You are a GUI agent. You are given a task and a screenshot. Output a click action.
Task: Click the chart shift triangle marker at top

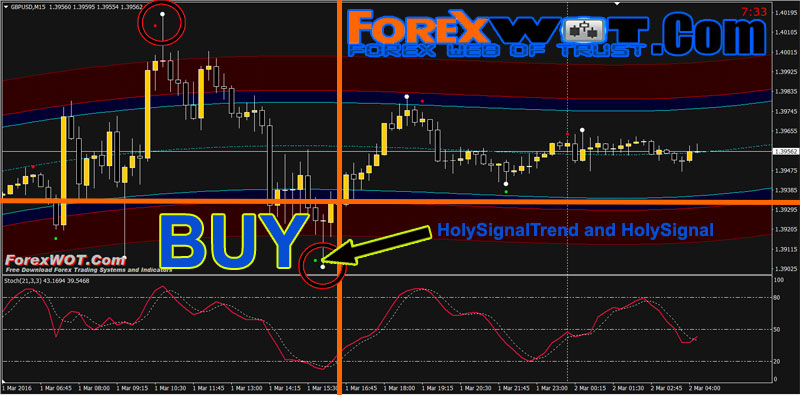617,3
